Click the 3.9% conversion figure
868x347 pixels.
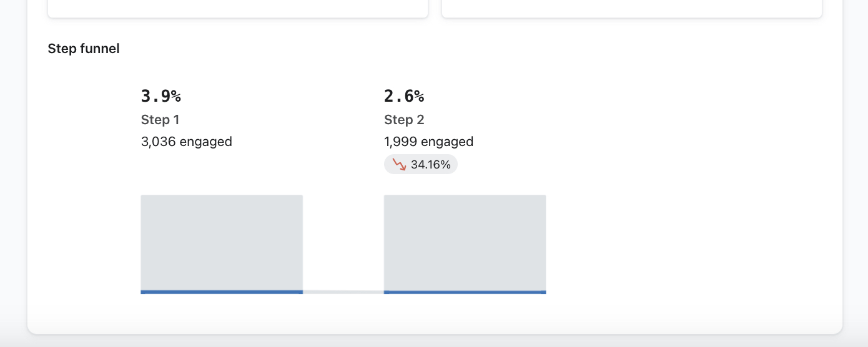(x=160, y=96)
